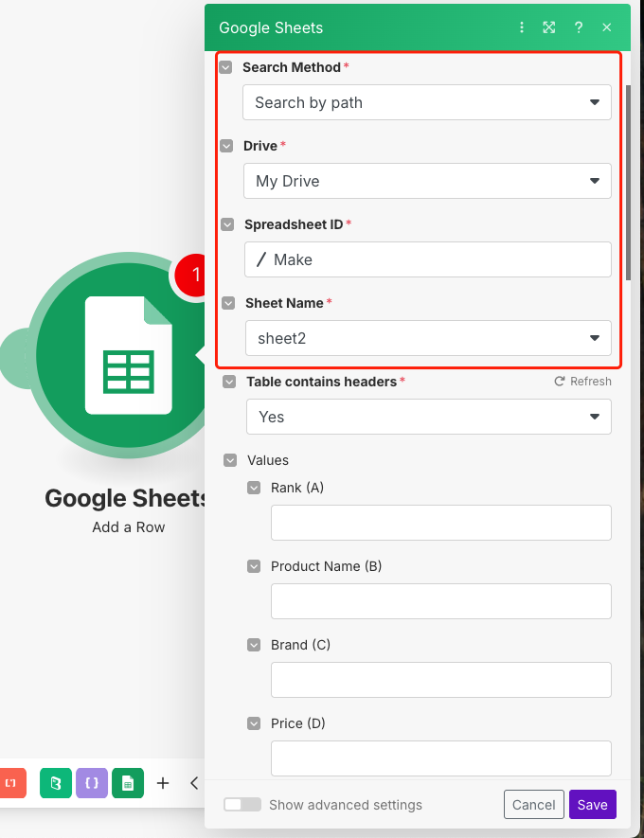Toggle the Drive field checkbox
Screen dimensions: 644x838
click(x=226, y=146)
